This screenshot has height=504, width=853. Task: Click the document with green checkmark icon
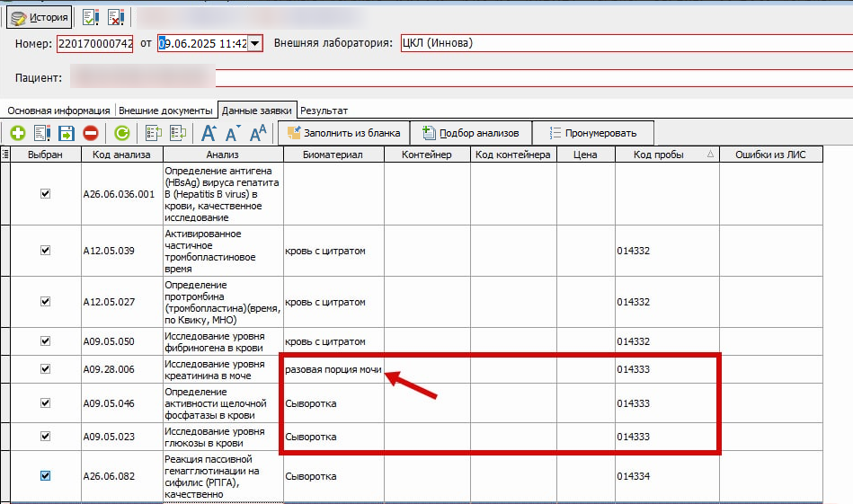click(90, 17)
